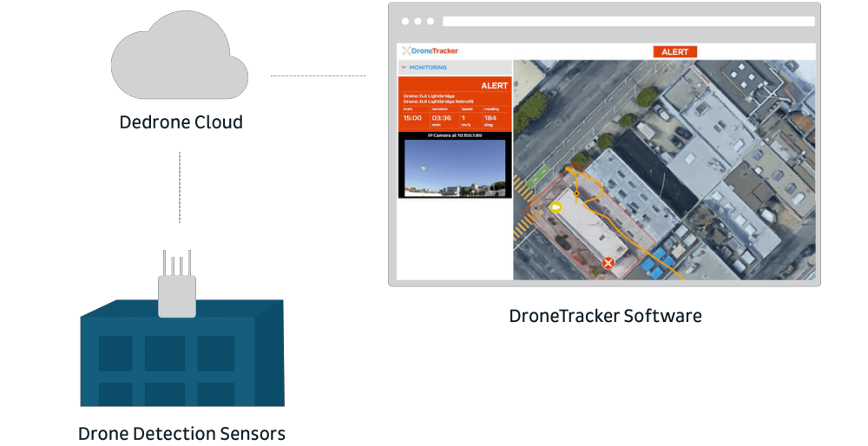Click the red ALERT banner at top
The image size is (868, 446).
point(674,52)
